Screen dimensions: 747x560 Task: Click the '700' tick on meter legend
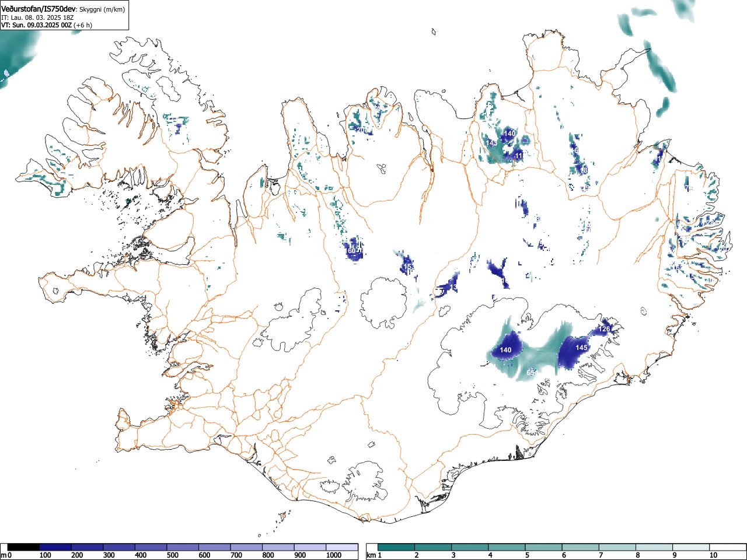[236, 555]
